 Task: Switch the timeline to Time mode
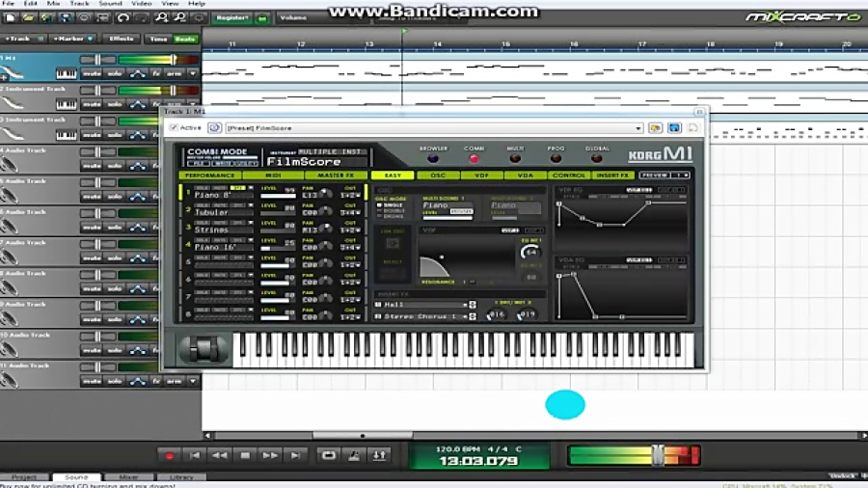click(x=158, y=39)
